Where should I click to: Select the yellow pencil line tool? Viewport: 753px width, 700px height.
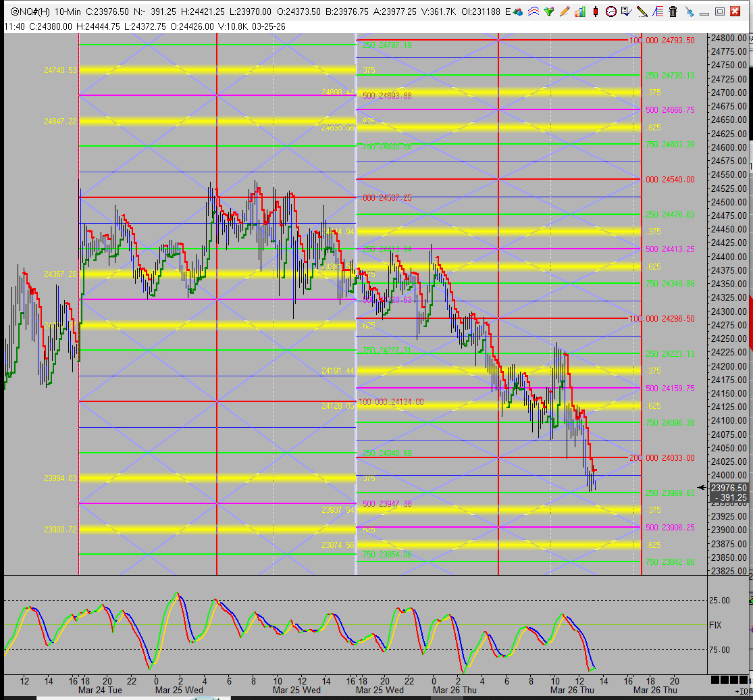point(642,11)
